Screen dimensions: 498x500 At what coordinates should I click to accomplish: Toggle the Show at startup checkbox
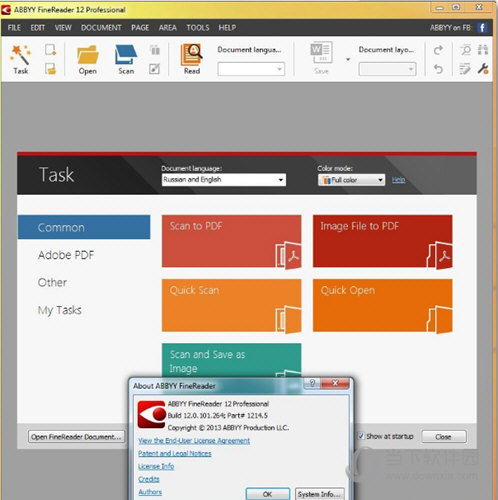(x=361, y=436)
